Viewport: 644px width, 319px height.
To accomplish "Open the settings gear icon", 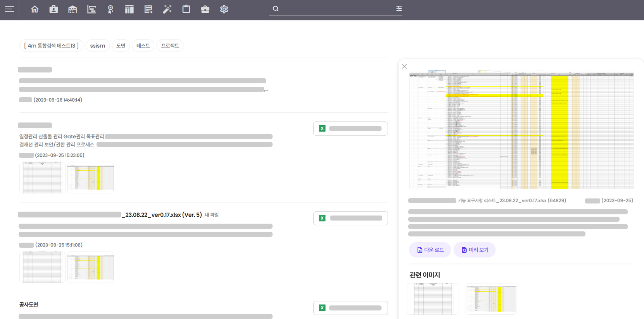I will click(224, 9).
